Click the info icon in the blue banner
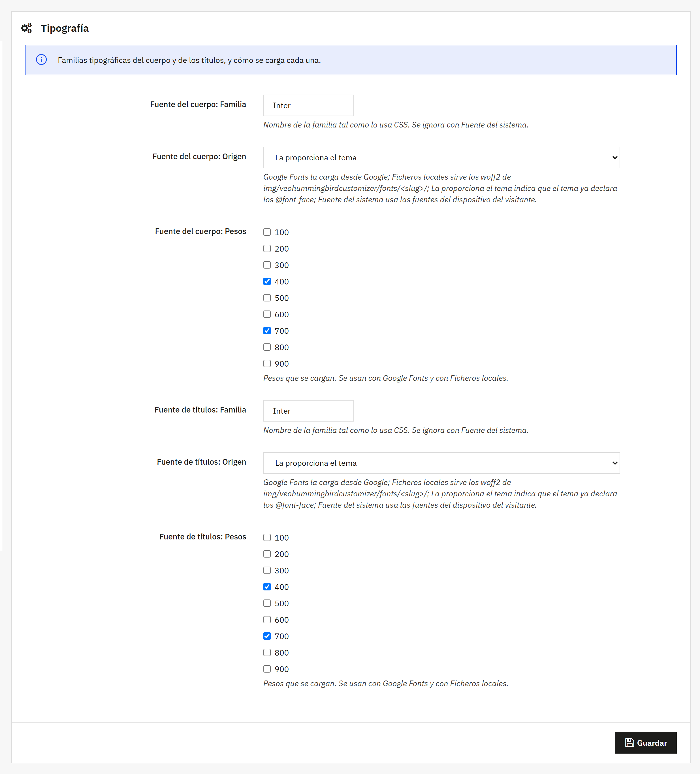Screen dimensions: 700x774 (41, 59)
